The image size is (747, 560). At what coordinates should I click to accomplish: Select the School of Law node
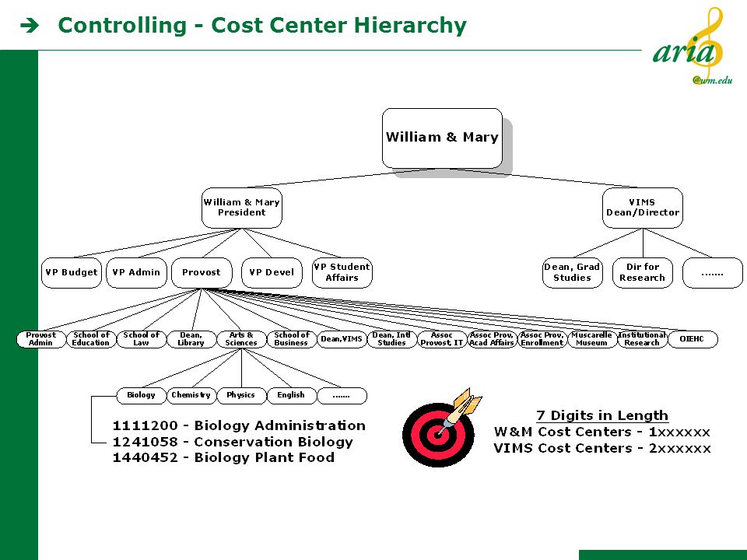[142, 339]
